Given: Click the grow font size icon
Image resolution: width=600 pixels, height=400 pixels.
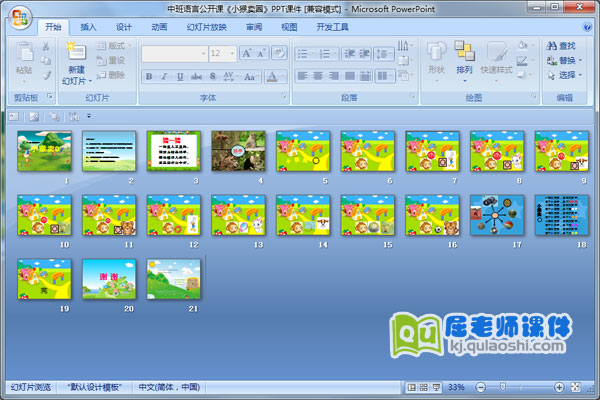Looking at the screenshot, I should (x=246, y=53).
